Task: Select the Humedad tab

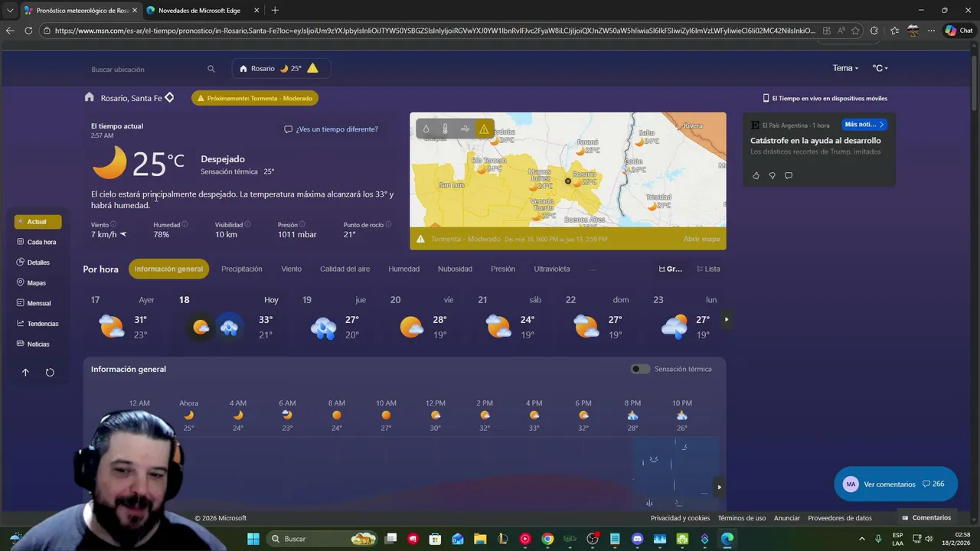Action: click(403, 269)
